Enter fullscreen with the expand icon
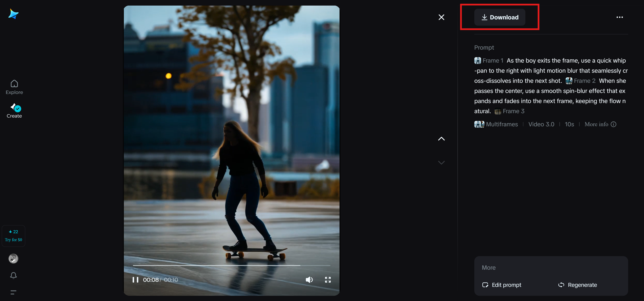 [328, 279]
